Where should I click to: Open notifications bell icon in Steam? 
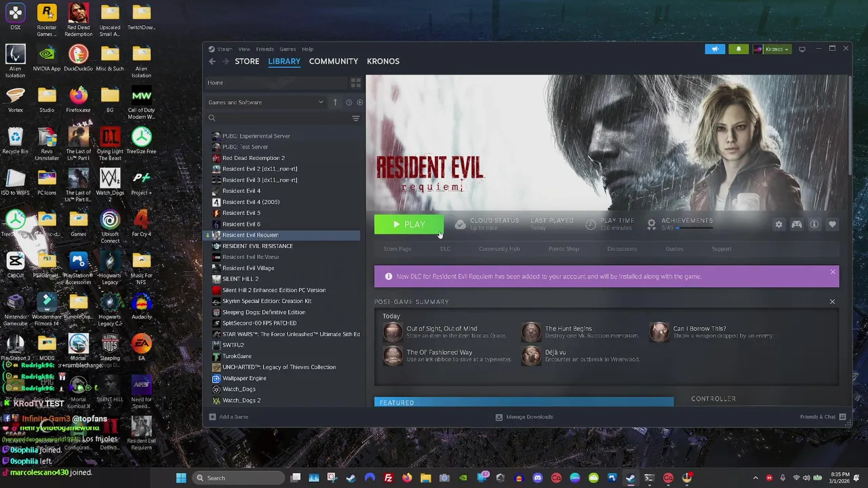coord(738,49)
